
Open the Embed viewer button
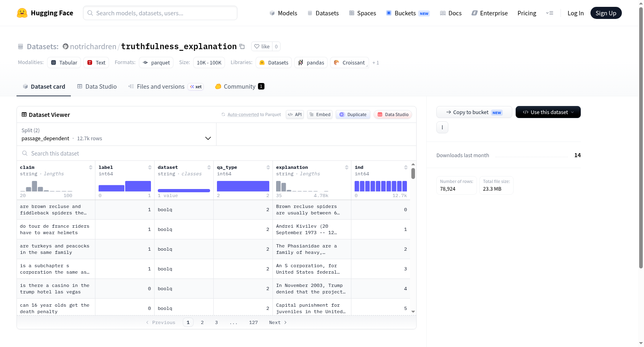pyautogui.click(x=320, y=114)
